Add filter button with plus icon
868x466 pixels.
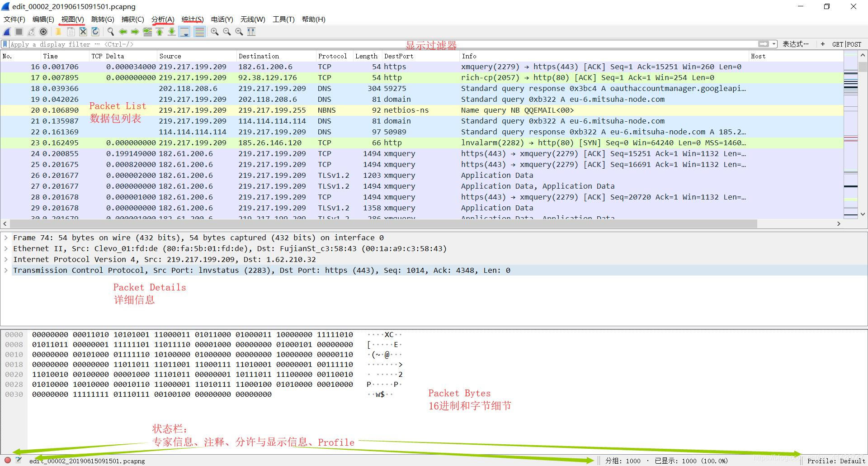[822, 44]
